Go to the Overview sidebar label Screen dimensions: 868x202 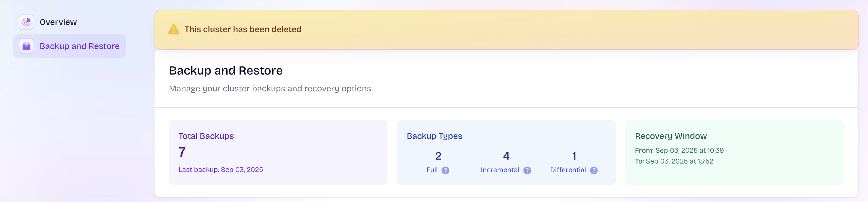(58, 22)
